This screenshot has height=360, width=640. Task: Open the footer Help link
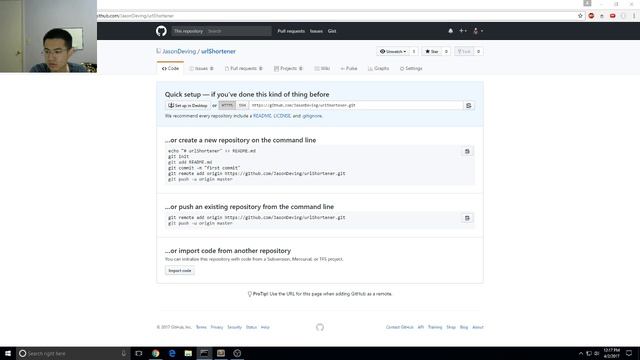(265, 327)
